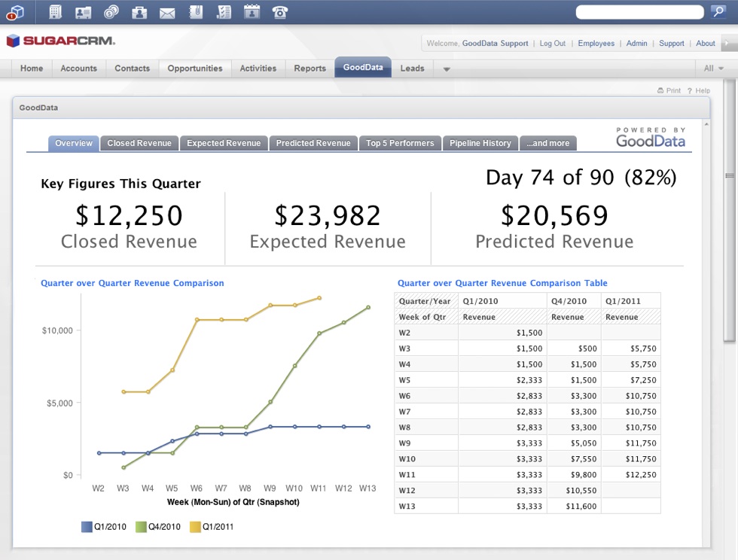Click the Powered by GoodData logo
Image resolution: width=738 pixels, height=560 pixels.
pyautogui.click(x=651, y=138)
